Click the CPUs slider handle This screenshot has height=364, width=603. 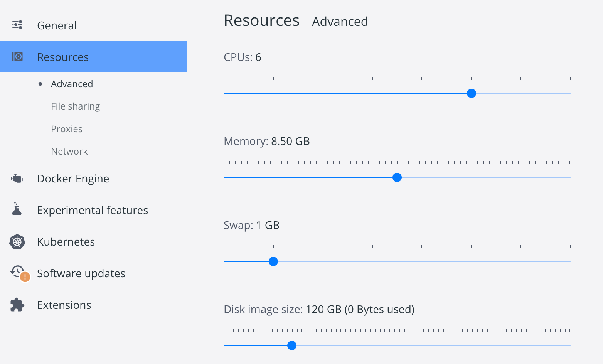coord(471,93)
